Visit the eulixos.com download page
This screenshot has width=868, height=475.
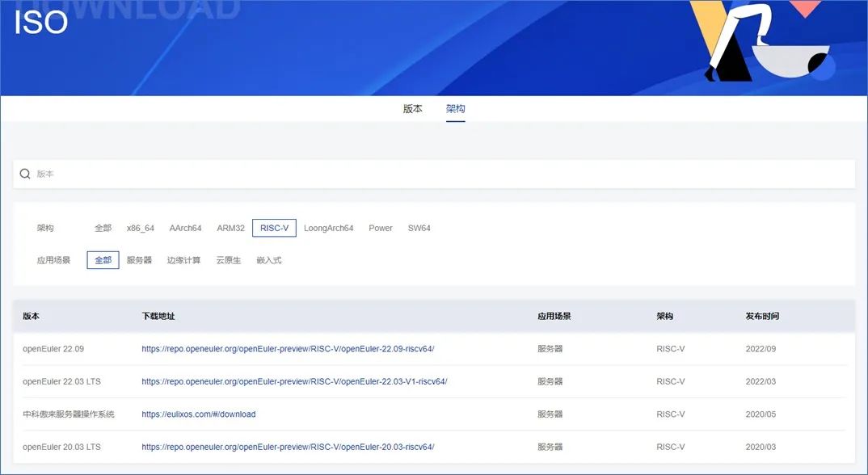point(198,414)
